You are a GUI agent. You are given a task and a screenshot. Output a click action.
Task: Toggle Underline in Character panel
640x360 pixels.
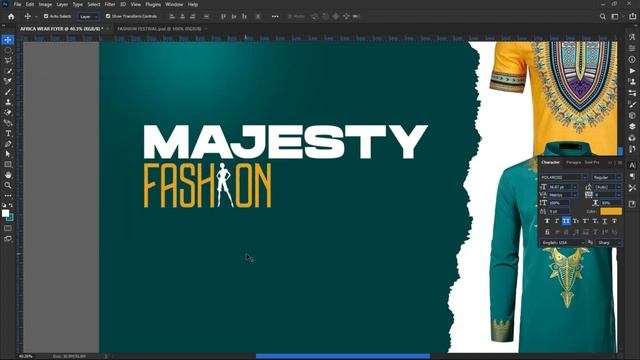604,221
